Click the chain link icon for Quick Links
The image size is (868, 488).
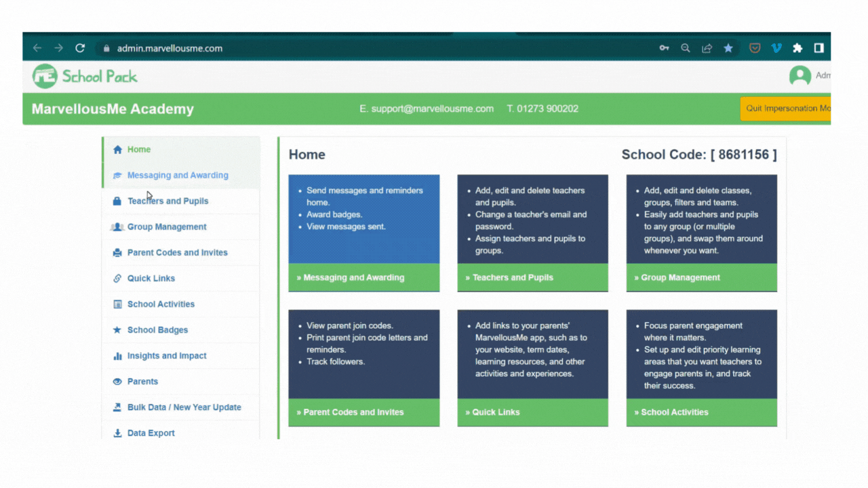click(117, 279)
